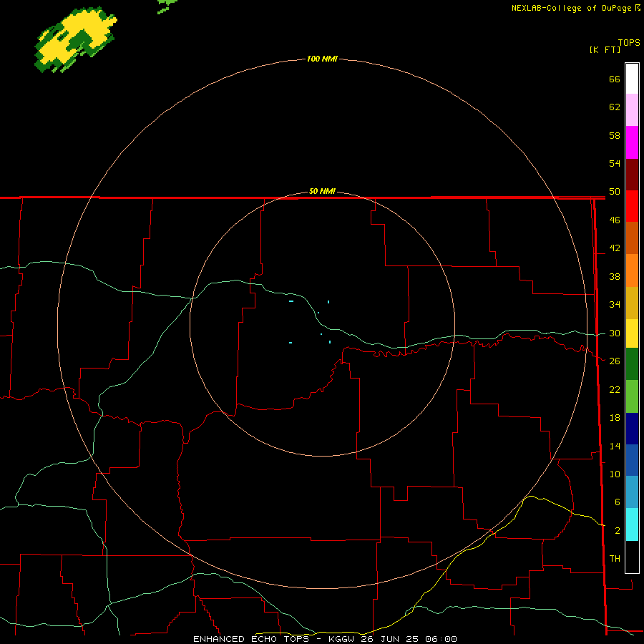Click the navy blue legend swatch
The height and width of the screenshot is (644, 644).
(x=632, y=429)
